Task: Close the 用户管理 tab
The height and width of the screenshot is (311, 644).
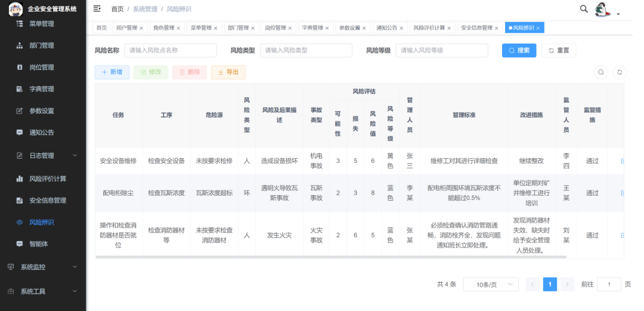Action: coord(141,29)
